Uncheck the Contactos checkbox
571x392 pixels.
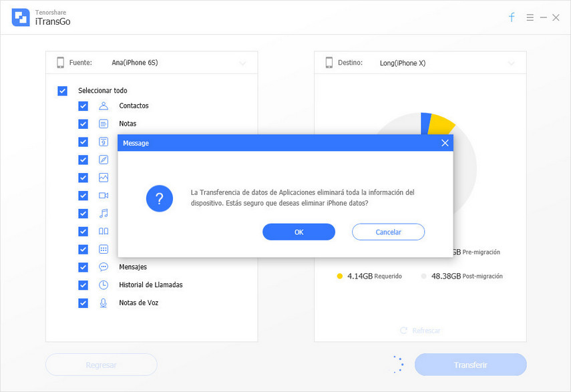click(x=83, y=106)
